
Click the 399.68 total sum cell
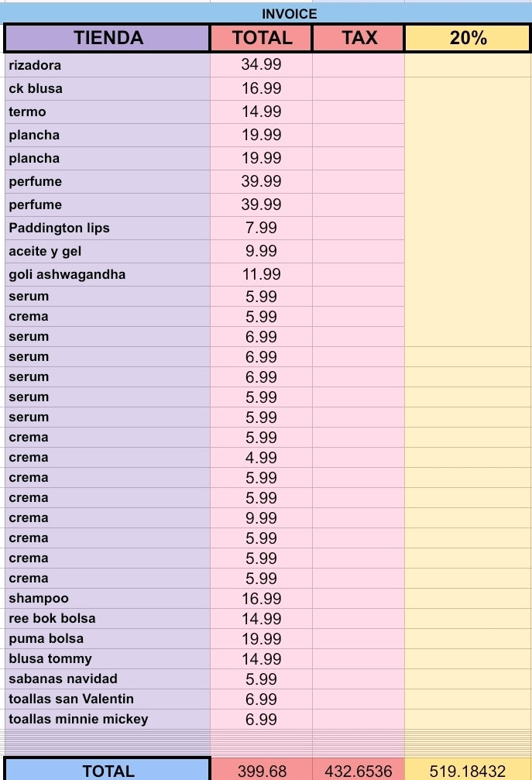[x=262, y=771]
